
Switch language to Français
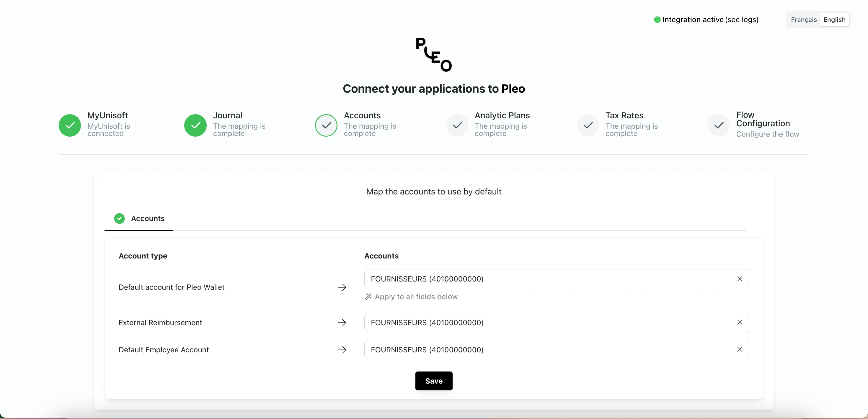[x=803, y=19]
